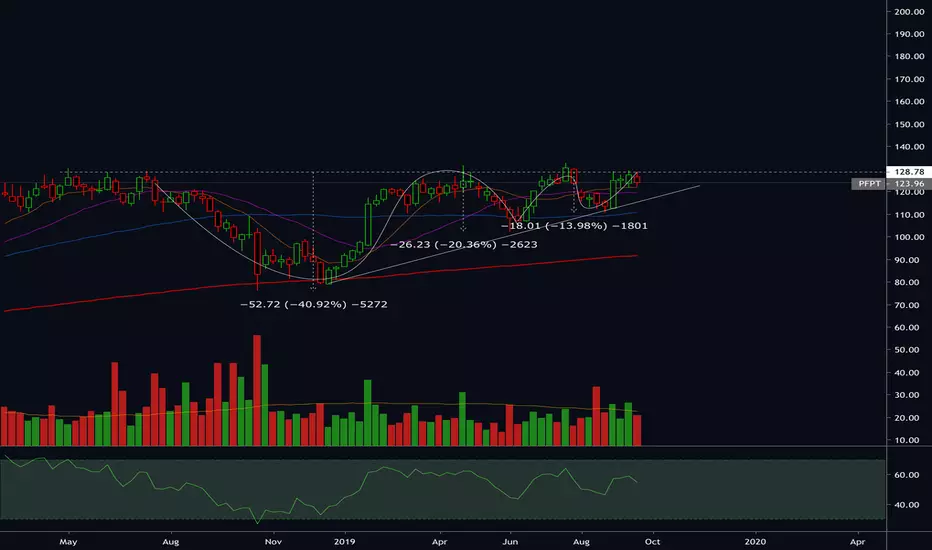
Task: Click the RSI 60.00 scale label
Action: point(907,474)
